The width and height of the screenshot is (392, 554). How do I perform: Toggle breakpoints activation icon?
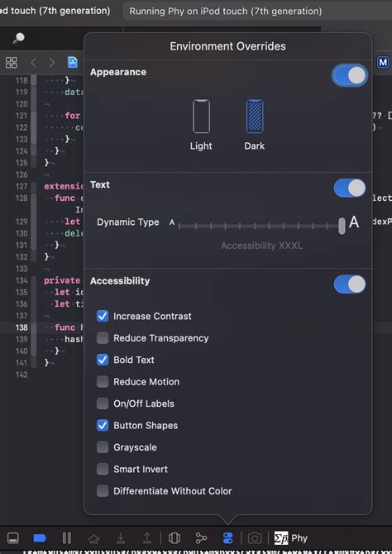tap(40, 538)
